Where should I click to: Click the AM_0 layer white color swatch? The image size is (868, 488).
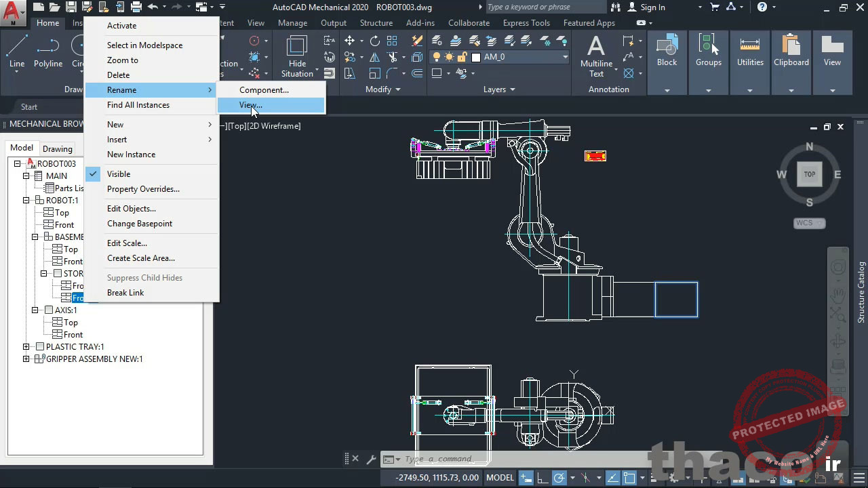[x=476, y=57]
